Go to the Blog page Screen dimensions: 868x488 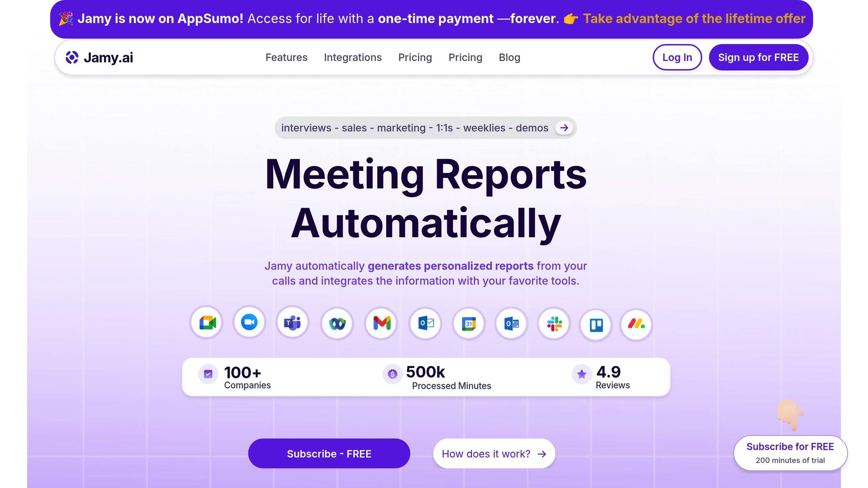click(509, 57)
